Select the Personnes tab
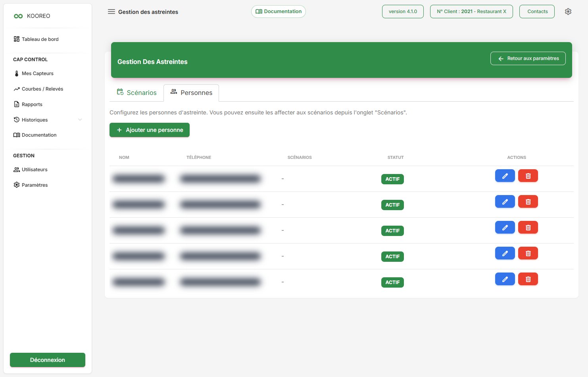 coord(191,93)
